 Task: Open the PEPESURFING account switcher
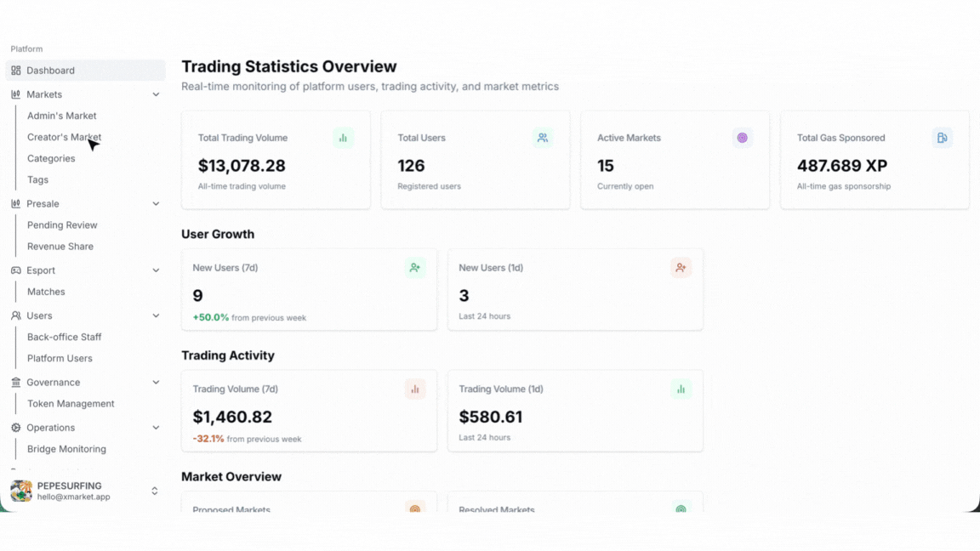click(154, 491)
